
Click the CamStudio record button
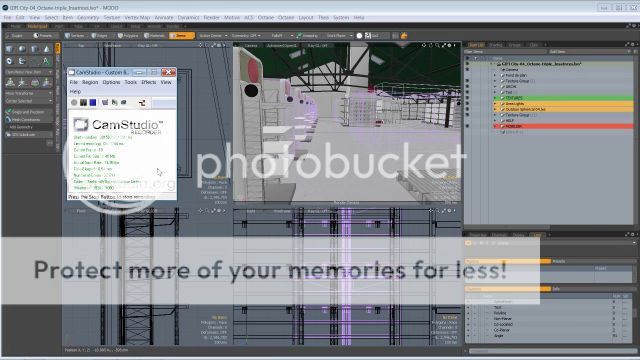pyautogui.click(x=74, y=102)
